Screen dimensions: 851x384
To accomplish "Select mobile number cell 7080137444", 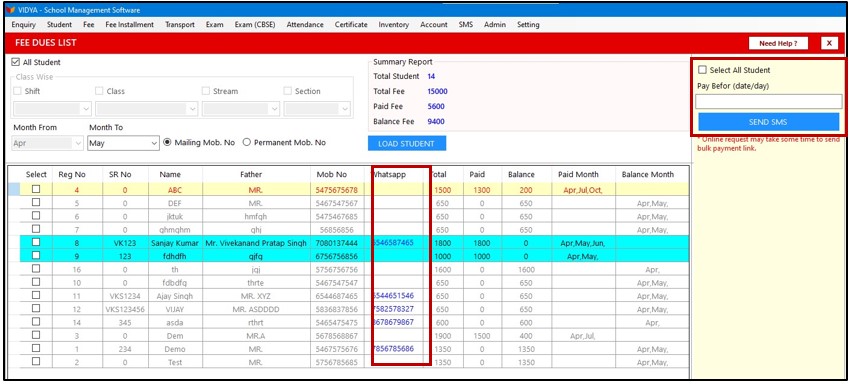I will click(x=336, y=243).
